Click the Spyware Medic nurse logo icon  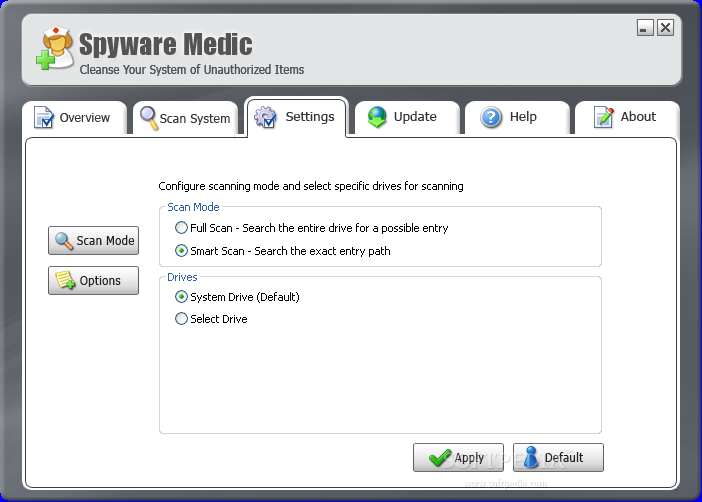coord(55,48)
